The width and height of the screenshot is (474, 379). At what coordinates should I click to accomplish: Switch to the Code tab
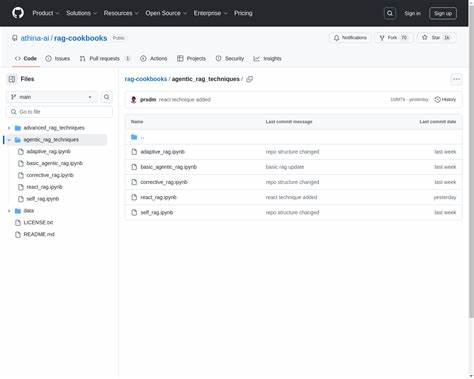(26, 59)
